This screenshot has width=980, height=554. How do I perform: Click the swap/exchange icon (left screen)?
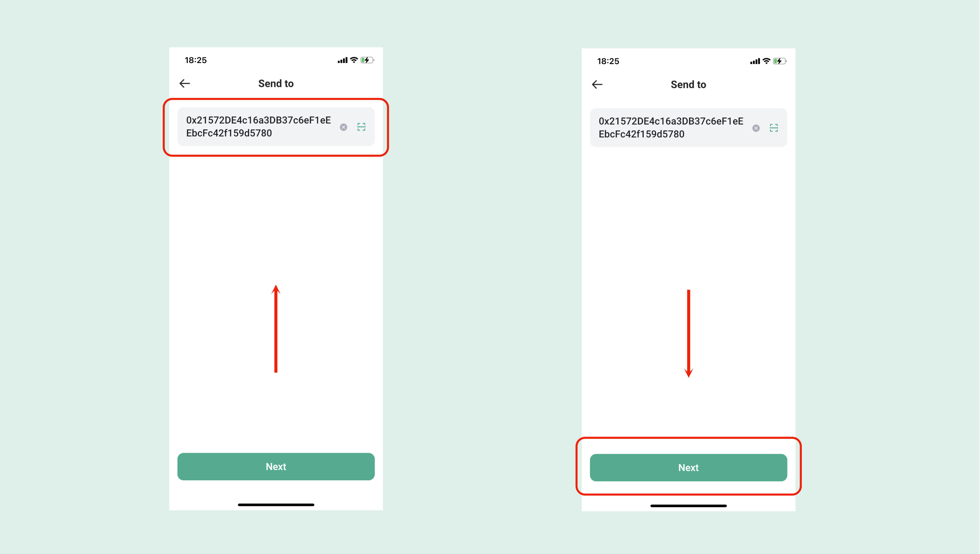[361, 127]
